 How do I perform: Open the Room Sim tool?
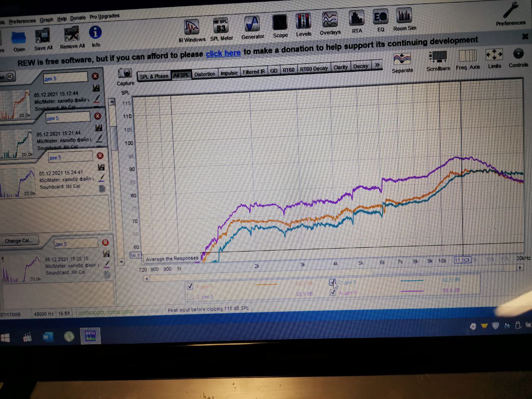404,20
